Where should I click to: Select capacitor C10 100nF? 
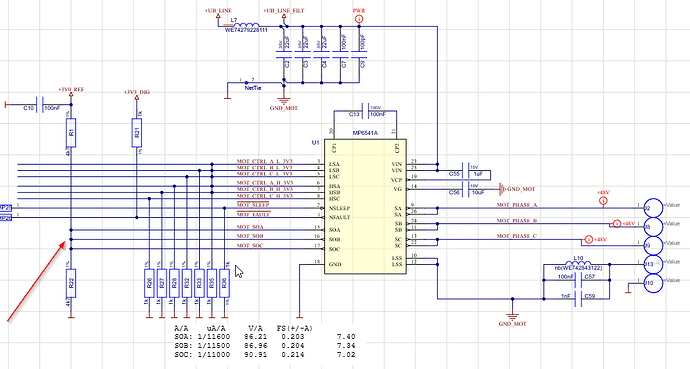[40, 105]
